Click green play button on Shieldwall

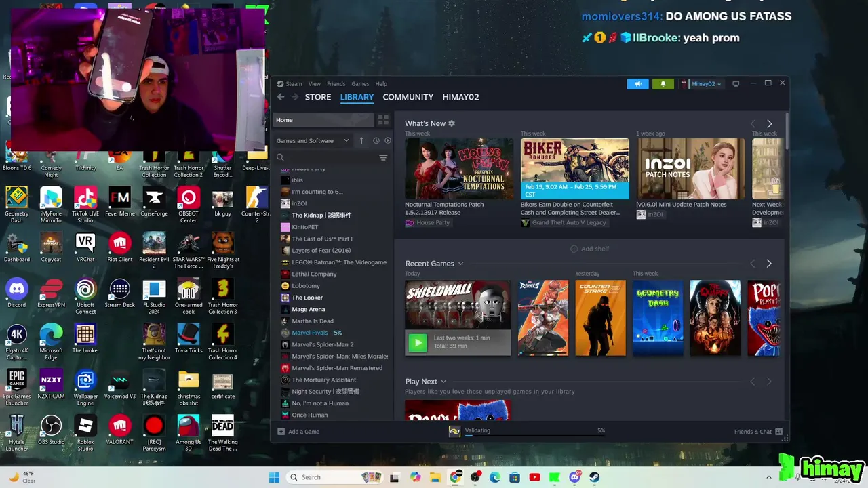coord(418,342)
